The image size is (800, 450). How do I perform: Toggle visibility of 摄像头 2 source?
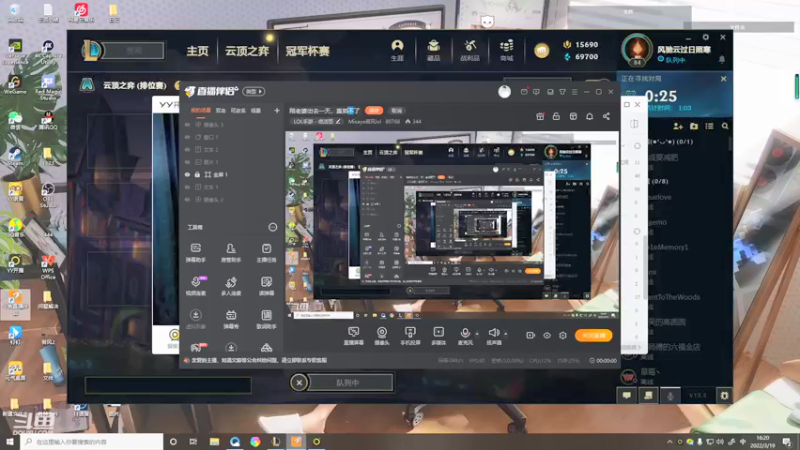point(187,199)
